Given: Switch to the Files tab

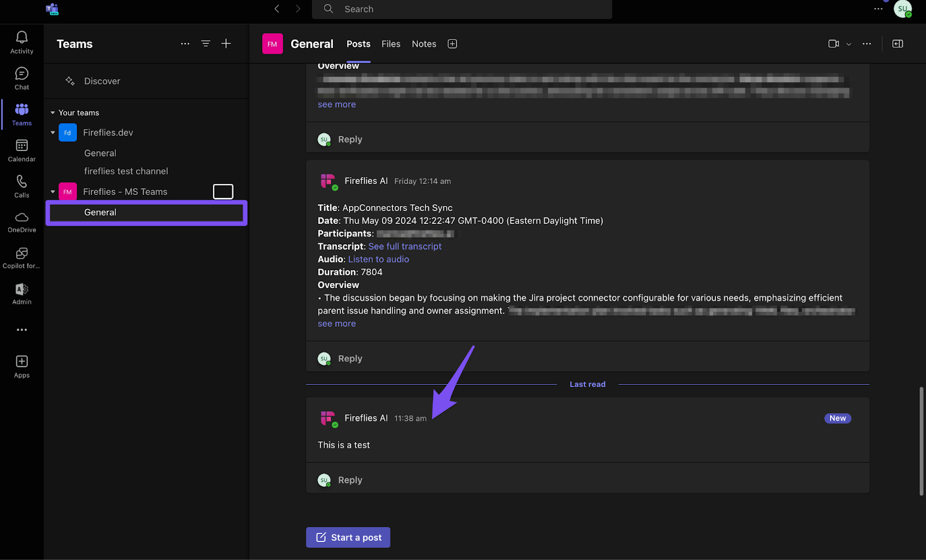Looking at the screenshot, I should (x=391, y=43).
